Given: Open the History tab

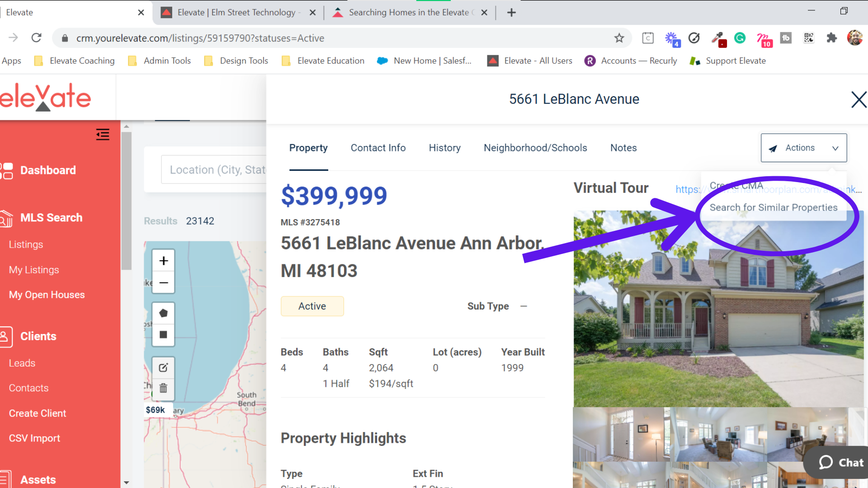Looking at the screenshot, I should click(444, 148).
